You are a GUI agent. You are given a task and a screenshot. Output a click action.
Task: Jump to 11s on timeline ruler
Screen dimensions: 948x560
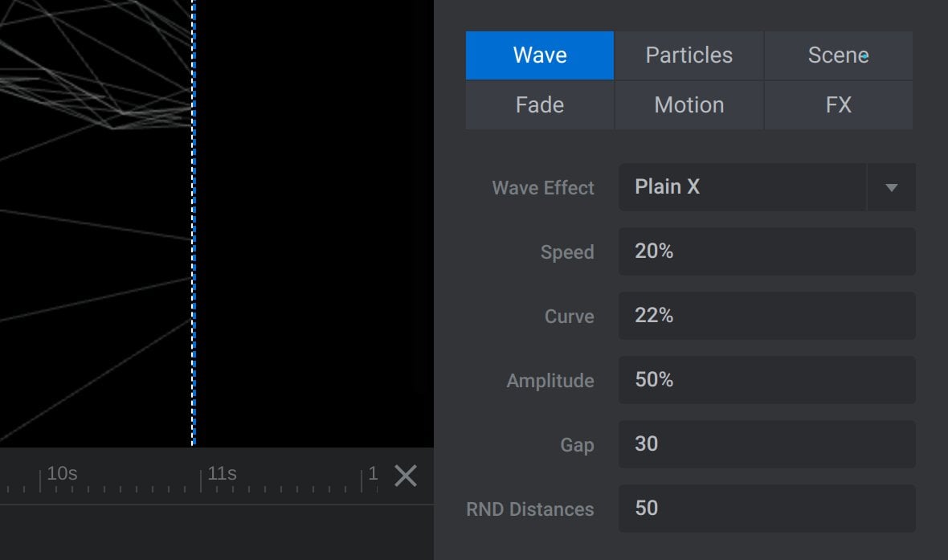[x=222, y=474]
